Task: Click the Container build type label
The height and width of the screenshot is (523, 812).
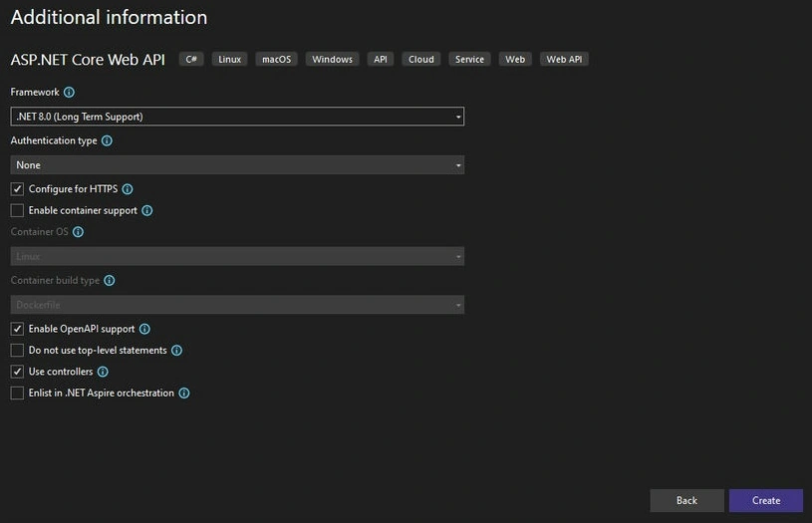Action: click(x=55, y=281)
